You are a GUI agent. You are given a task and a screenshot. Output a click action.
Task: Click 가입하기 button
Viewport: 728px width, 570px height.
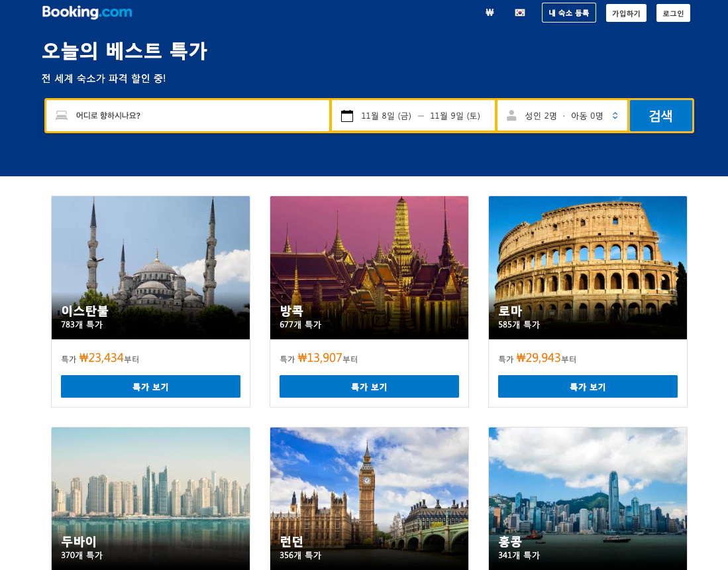click(626, 13)
